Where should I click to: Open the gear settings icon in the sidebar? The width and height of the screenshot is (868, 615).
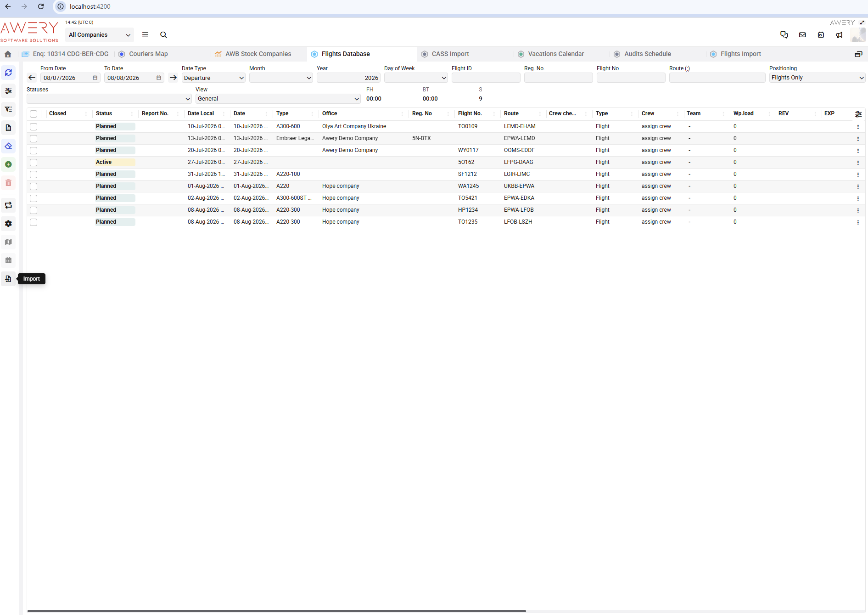[8, 224]
